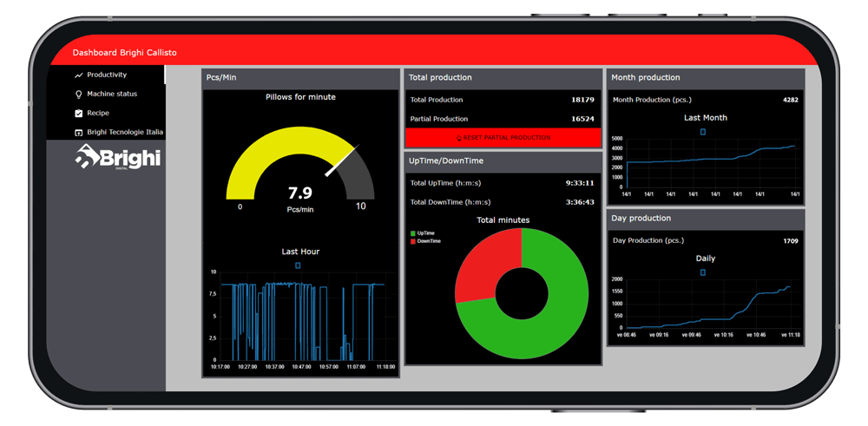Click the ve 11:18 axis label

click(790, 335)
